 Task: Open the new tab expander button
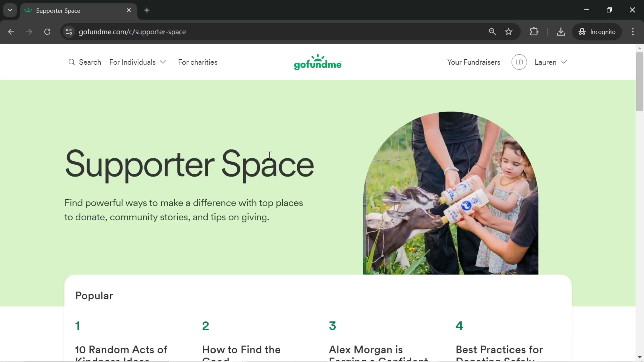point(10,10)
